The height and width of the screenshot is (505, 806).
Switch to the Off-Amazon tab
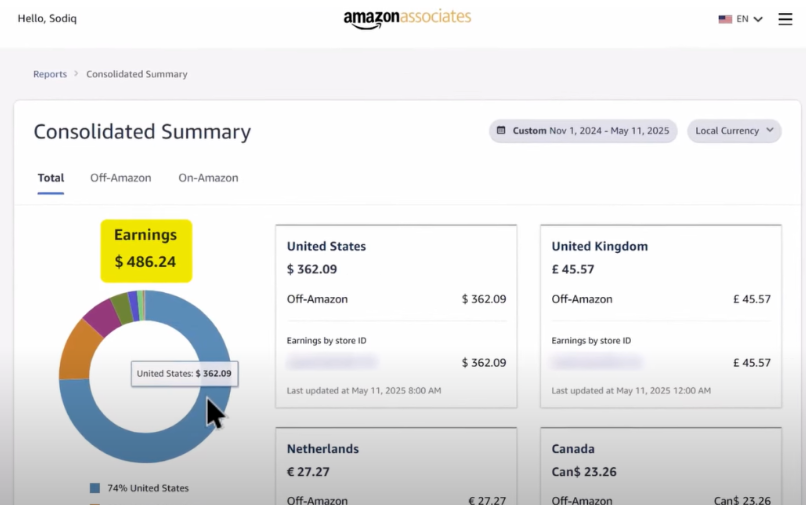(x=121, y=178)
